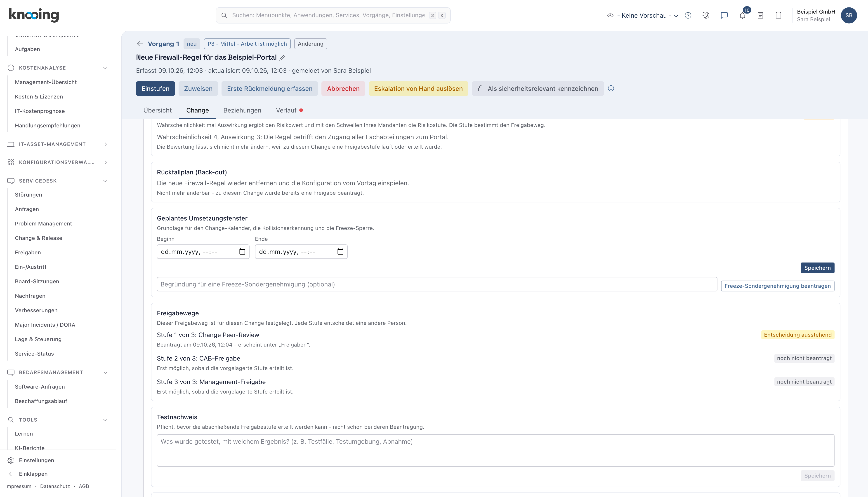The image size is (868, 497).
Task: Open the Ende calendar picker icon
Action: 340,252
